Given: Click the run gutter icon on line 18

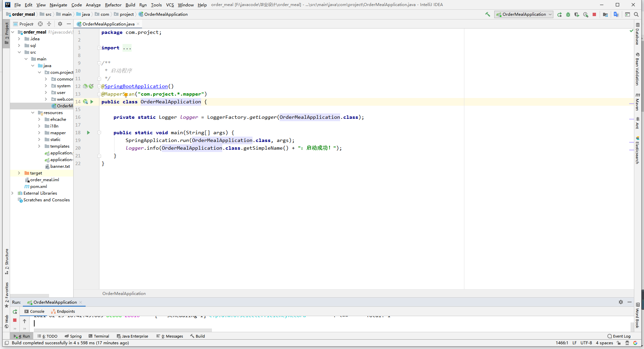Looking at the screenshot, I should tap(89, 133).
